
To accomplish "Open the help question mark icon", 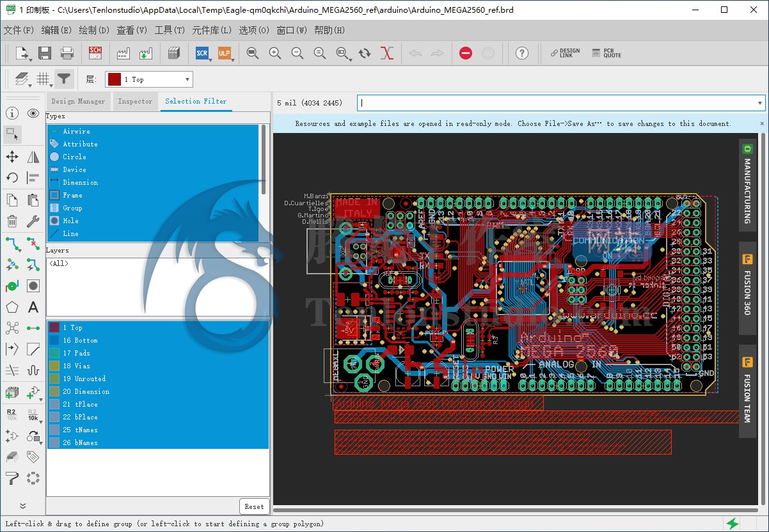I will 522,54.
